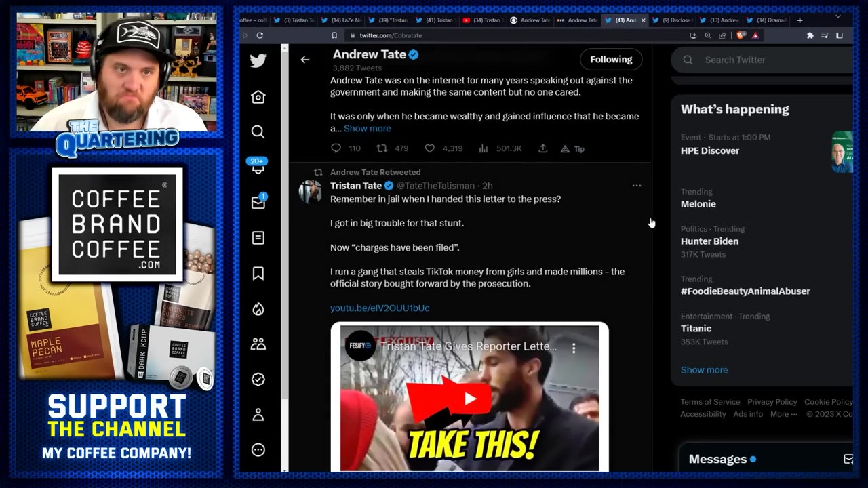Close the active (41) Andrew Tate tab
The image size is (868, 488).
tap(643, 20)
